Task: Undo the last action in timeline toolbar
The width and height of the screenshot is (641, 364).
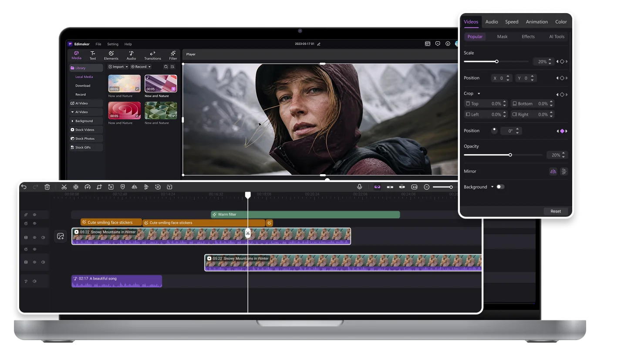Action: (x=24, y=187)
